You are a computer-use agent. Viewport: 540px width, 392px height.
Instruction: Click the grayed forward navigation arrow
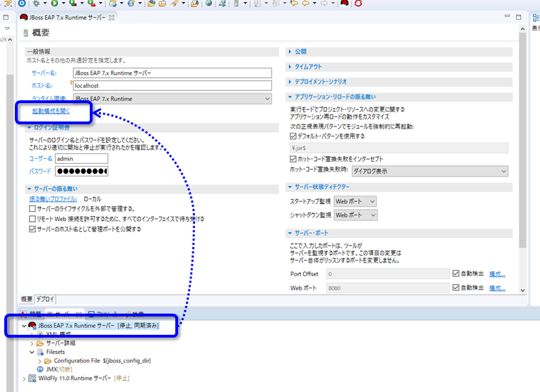click(x=324, y=4)
